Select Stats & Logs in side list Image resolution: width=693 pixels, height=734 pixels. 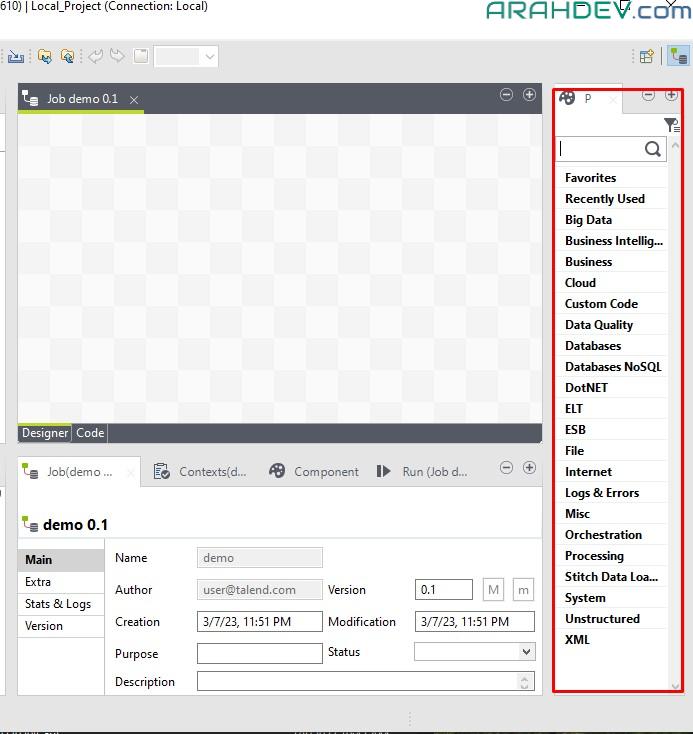58,604
